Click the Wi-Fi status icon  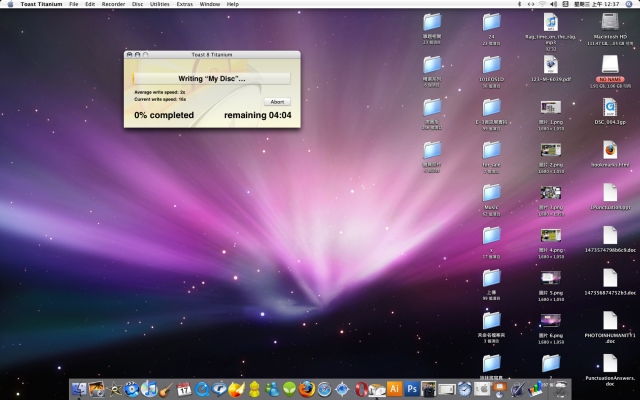pyautogui.click(x=542, y=4)
